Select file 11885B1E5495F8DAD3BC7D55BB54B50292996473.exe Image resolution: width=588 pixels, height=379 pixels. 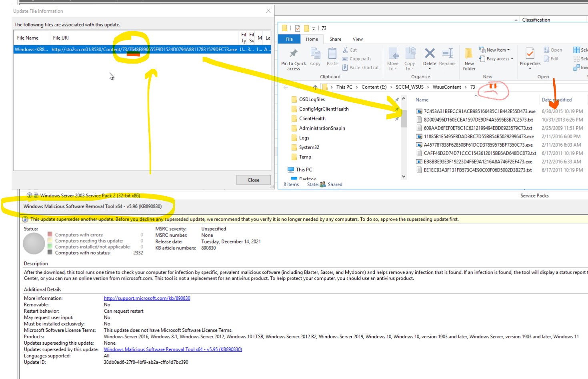478,137
